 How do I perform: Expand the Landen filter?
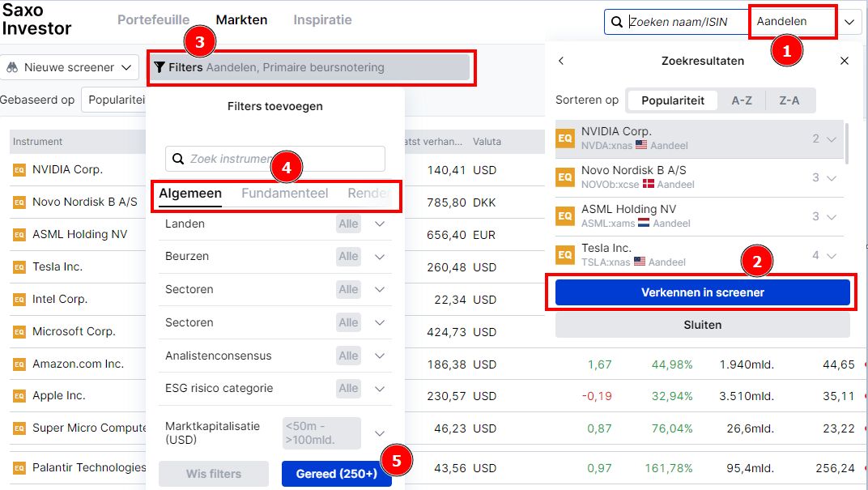[379, 224]
